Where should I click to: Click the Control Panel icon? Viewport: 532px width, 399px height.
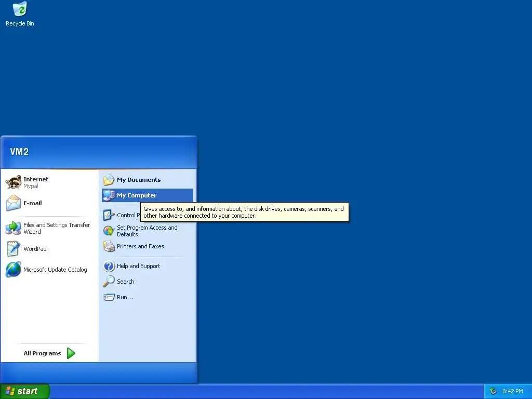109,215
